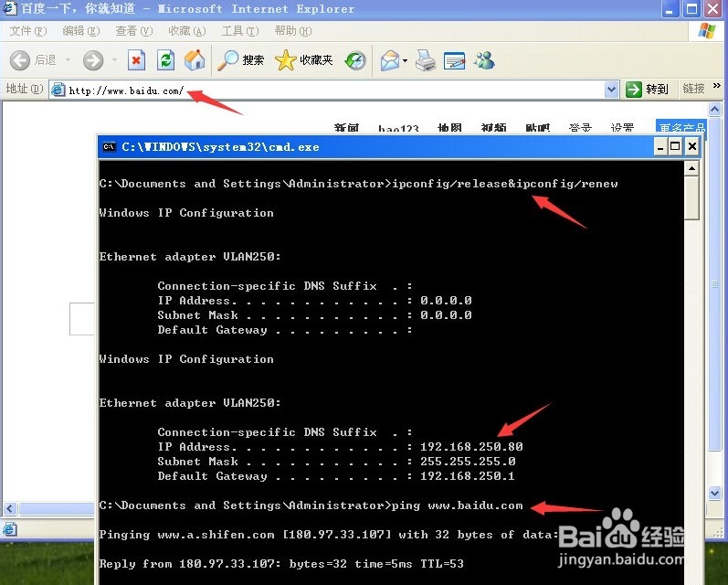This screenshot has height=585, width=728.
Task: Open the 工具(T) Tools menu
Action: pos(239,31)
